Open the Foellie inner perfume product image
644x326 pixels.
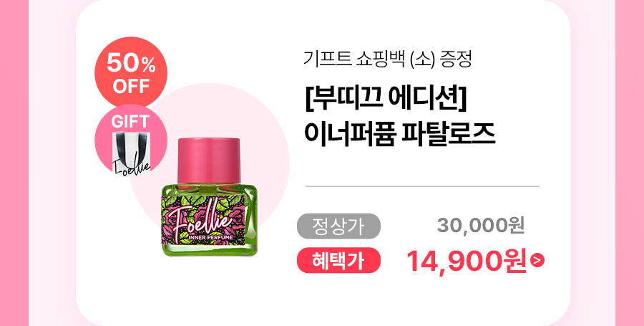(210, 197)
